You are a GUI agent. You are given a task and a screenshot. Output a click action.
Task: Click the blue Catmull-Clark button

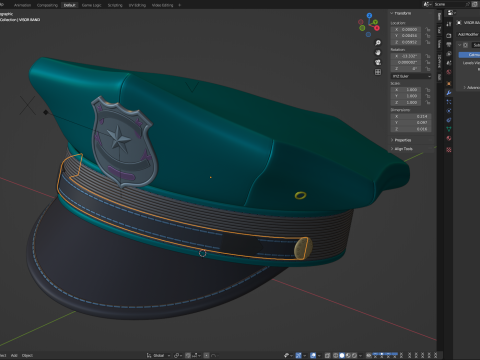469,55
